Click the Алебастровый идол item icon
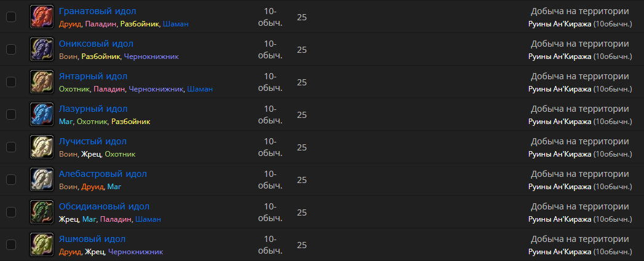Viewport: 644px width, 261px height. point(42,180)
